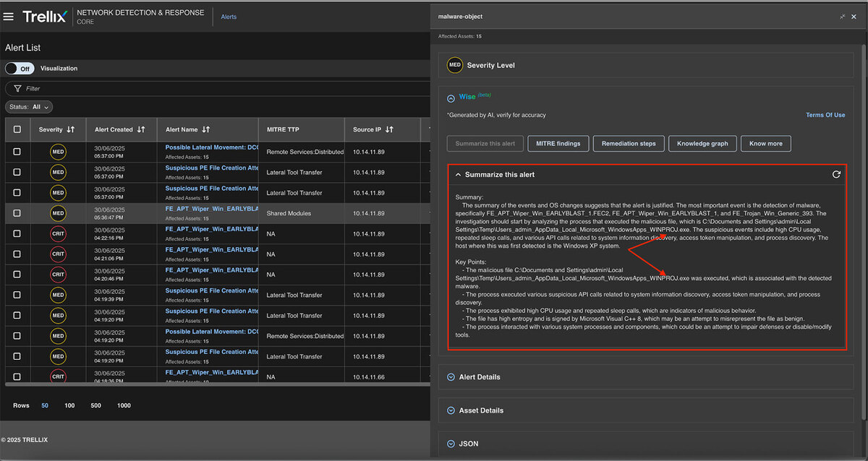Check the row created at 04:22:16 PM

click(x=17, y=233)
